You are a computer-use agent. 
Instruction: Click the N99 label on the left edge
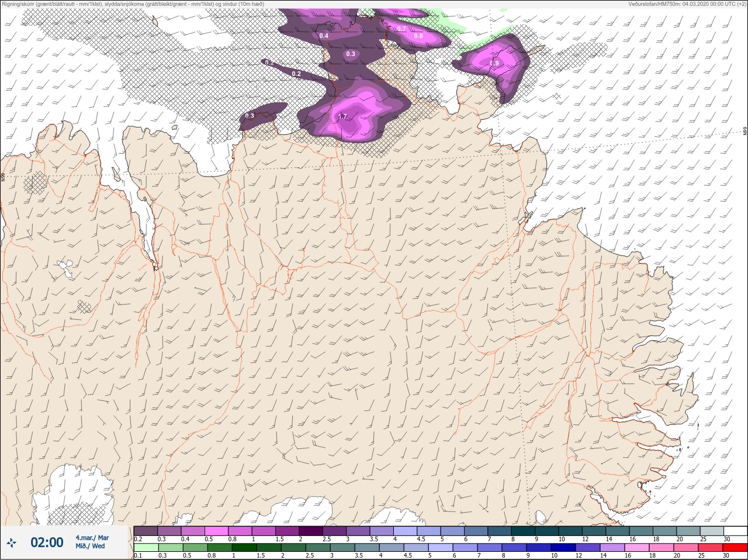(3, 177)
